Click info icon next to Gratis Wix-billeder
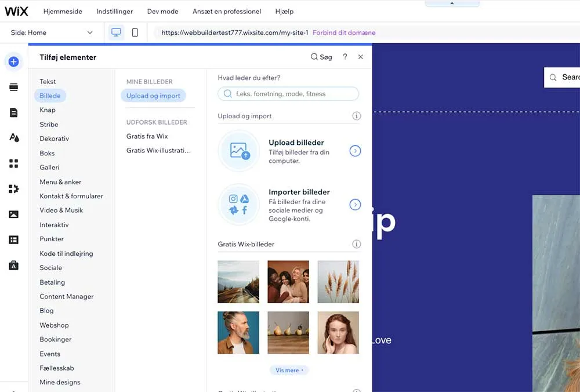The height and width of the screenshot is (392, 580). click(x=356, y=244)
